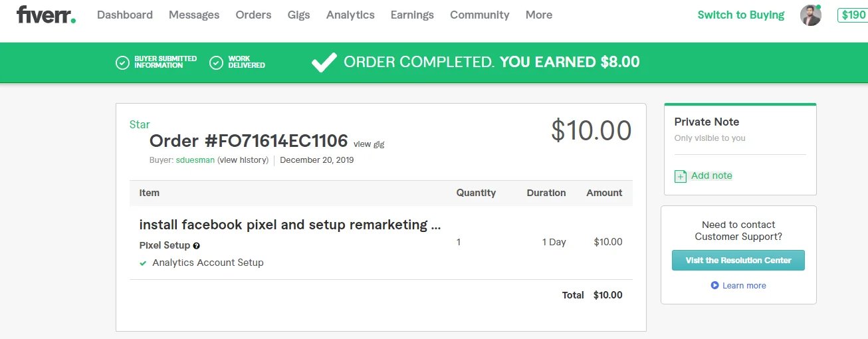Image resolution: width=868 pixels, height=339 pixels.
Task: Click the Add note plus icon
Action: [681, 176]
